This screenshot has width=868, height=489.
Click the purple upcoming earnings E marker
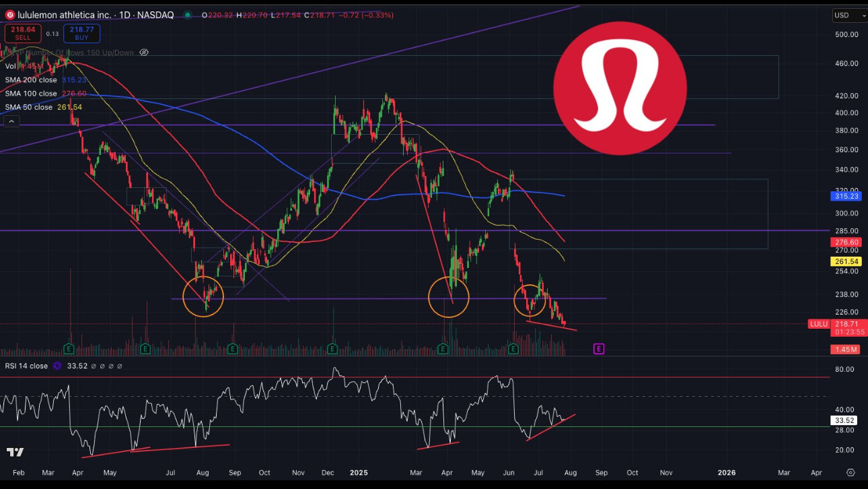tap(598, 348)
